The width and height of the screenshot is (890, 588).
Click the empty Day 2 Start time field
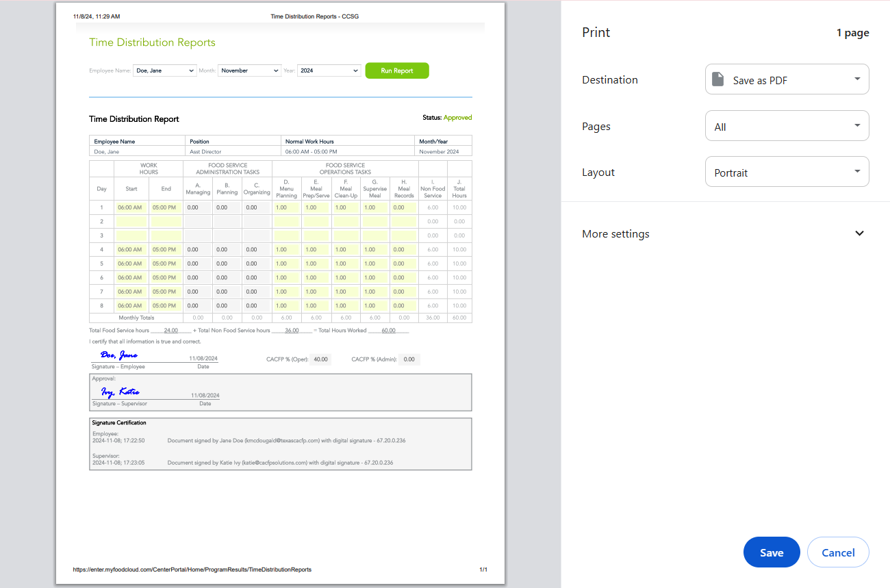[132, 222]
